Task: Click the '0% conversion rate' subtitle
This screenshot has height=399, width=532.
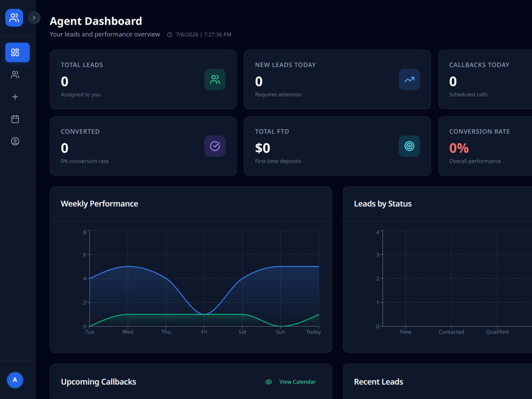Action: [85, 161]
